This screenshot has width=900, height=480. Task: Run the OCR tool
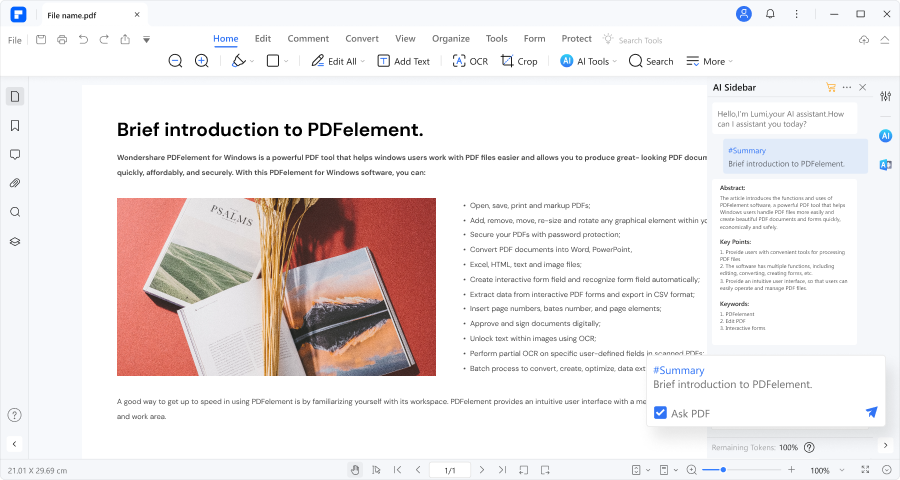click(470, 61)
